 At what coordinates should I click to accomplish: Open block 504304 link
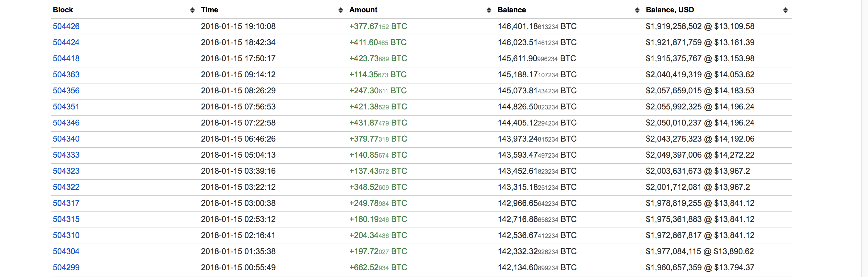pos(66,251)
